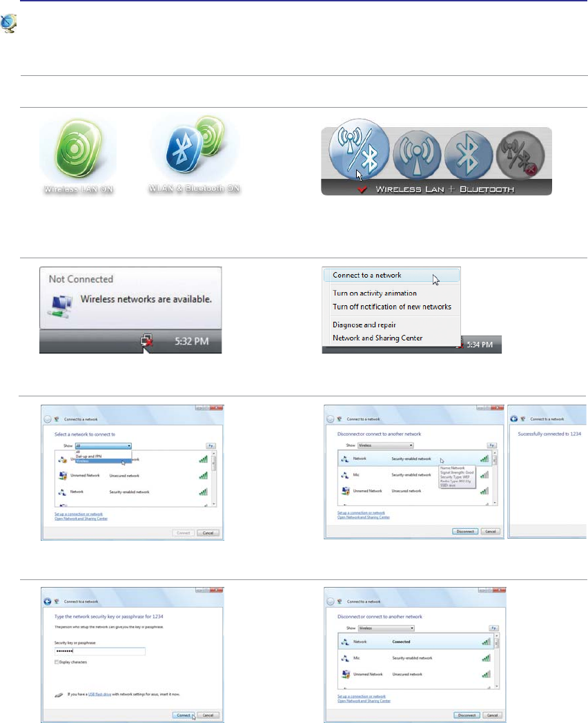Select the Wireless LAN only antenna switch icon
The height and width of the screenshot is (723, 588).
(417, 155)
